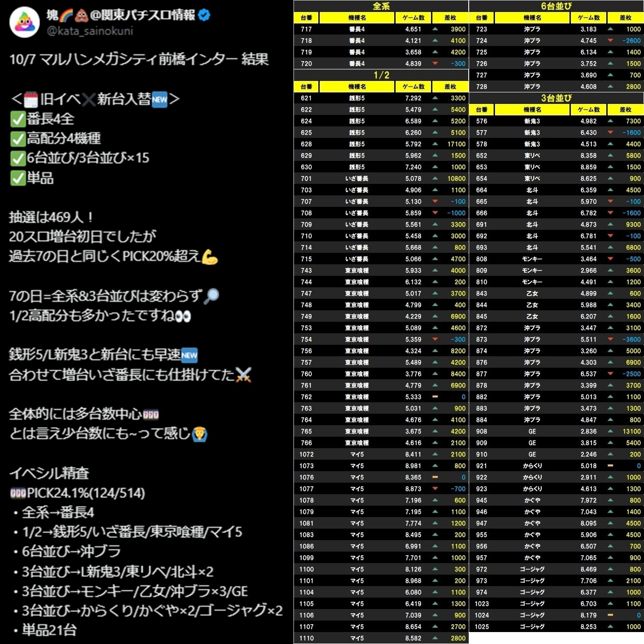
Task: Click the red down arrow in row 724
Action: point(610,40)
